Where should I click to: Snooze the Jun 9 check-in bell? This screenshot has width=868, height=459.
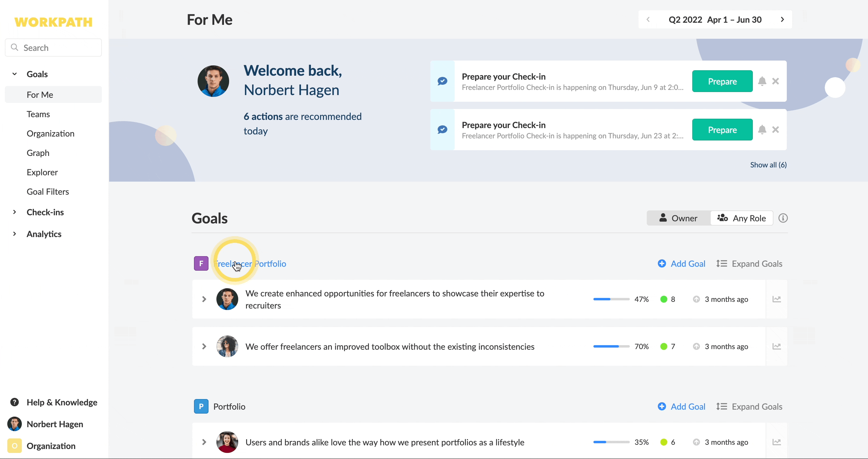point(762,81)
